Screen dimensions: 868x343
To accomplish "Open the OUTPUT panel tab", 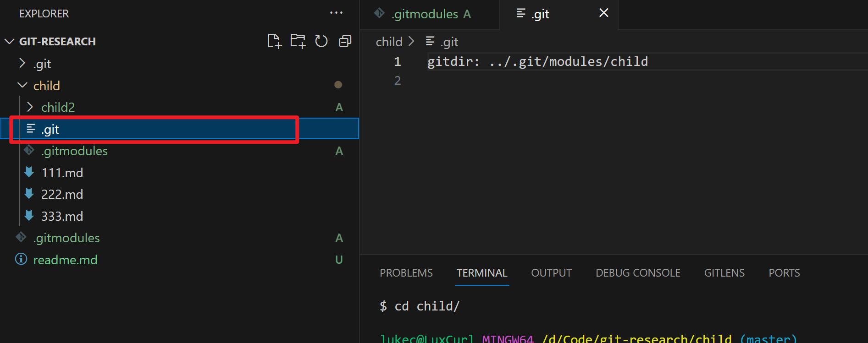I will pos(551,273).
